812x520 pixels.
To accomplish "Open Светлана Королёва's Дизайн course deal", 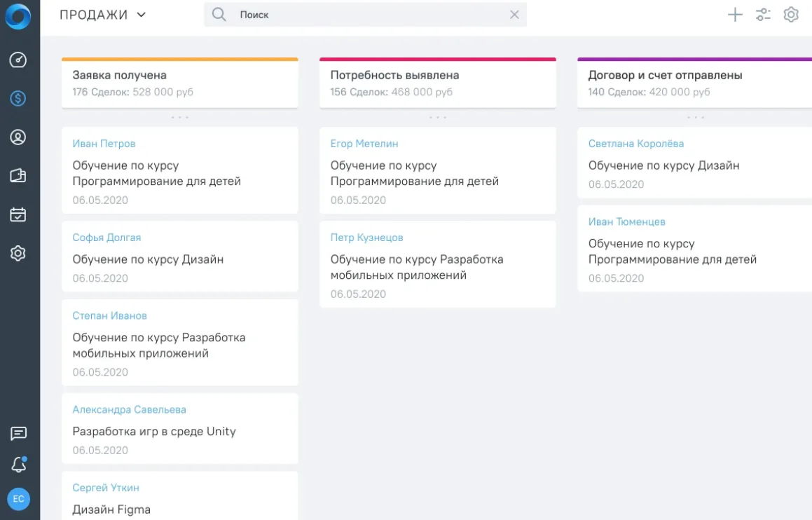I will point(664,165).
